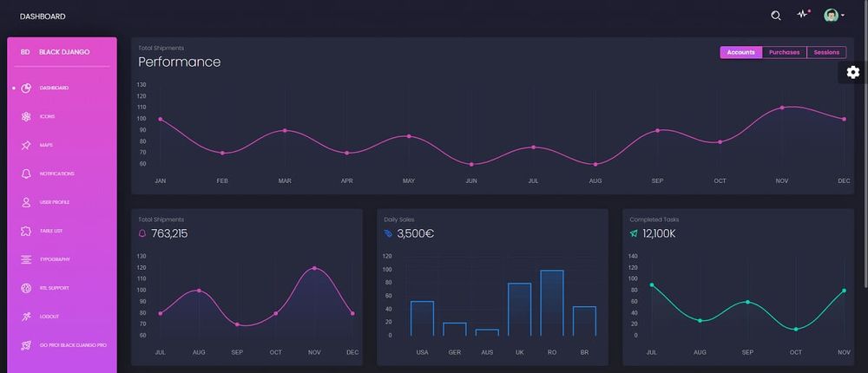Click the RO bar in Daily Sales chart

[552, 303]
